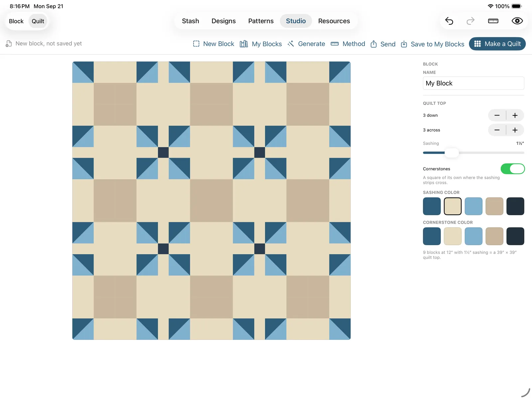Pick light blue sashing color

(473, 206)
